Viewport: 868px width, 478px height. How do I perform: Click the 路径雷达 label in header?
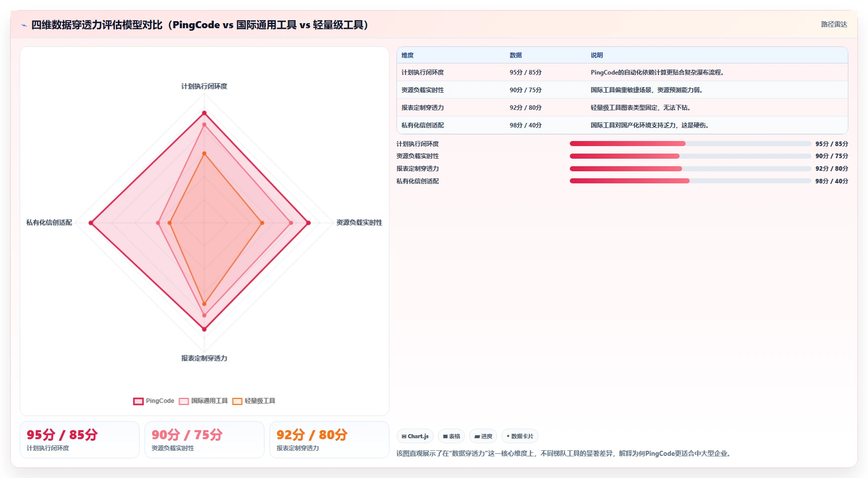click(x=834, y=24)
